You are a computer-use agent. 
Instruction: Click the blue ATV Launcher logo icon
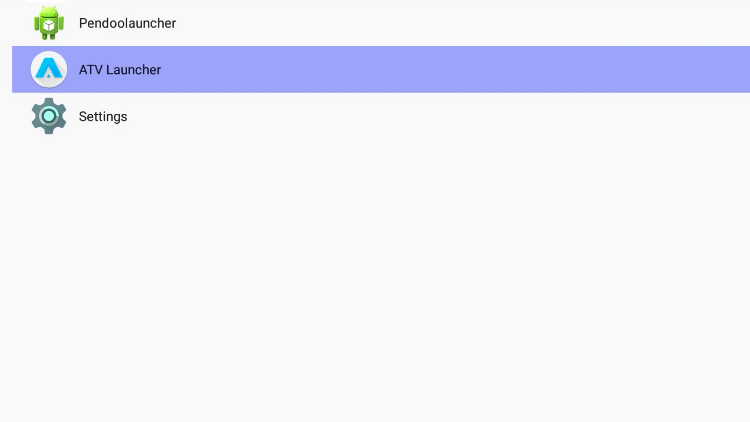(x=48, y=69)
